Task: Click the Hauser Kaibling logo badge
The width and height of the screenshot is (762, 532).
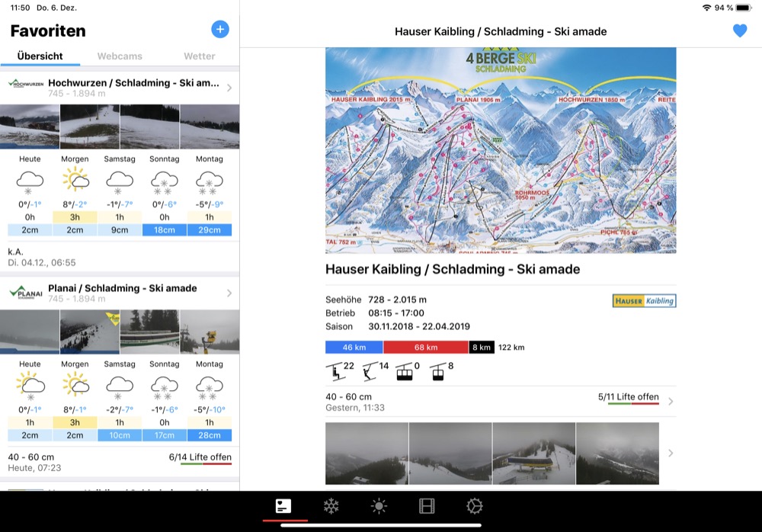Action: tap(644, 301)
